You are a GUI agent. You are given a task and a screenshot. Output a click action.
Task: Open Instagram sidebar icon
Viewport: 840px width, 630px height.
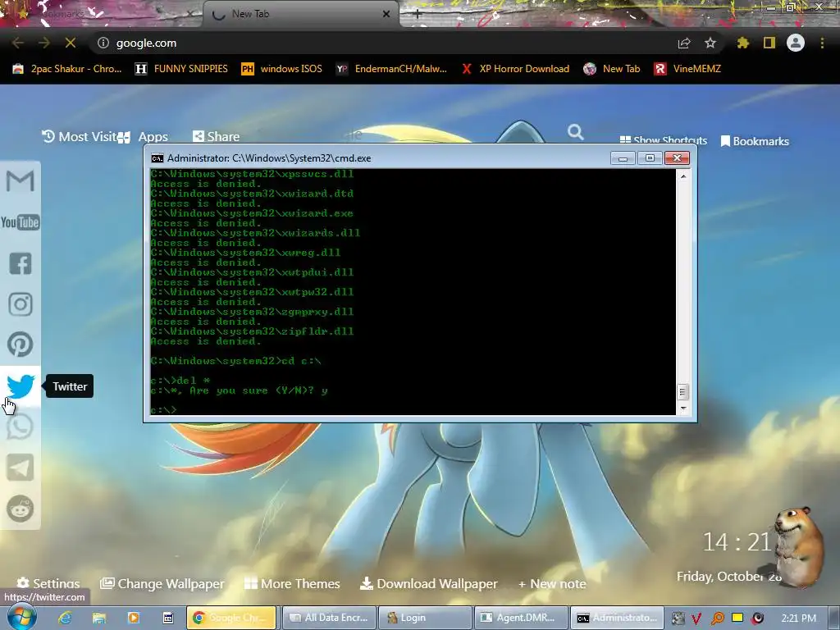coord(21,304)
